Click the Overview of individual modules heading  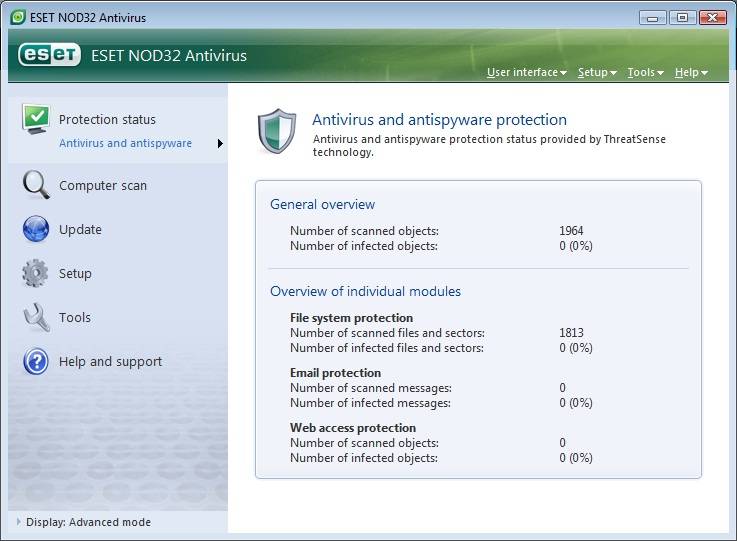(365, 291)
